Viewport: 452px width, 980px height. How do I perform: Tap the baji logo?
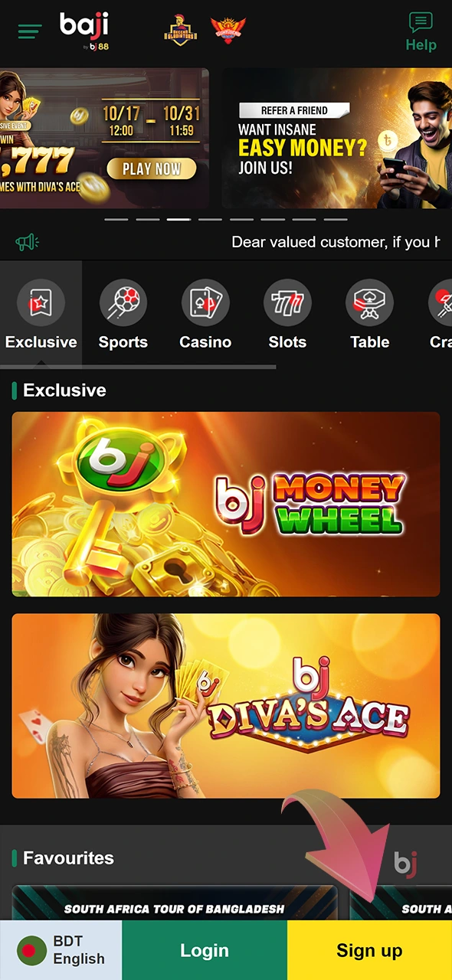tap(85, 31)
